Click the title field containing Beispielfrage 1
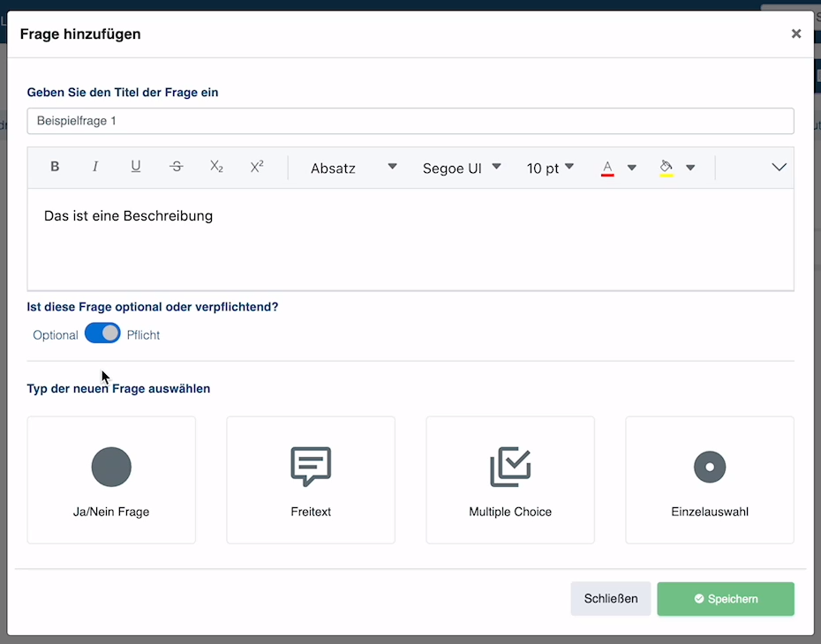 pyautogui.click(x=410, y=121)
